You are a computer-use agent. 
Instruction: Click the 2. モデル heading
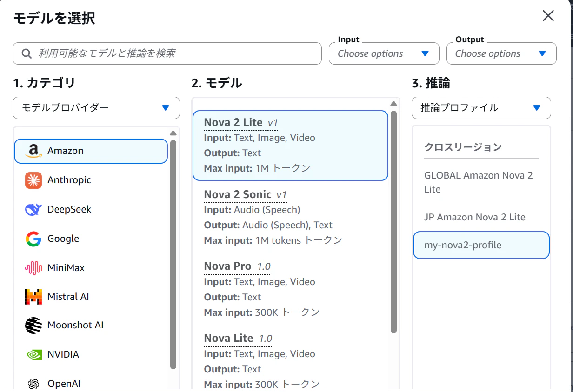coord(217,83)
